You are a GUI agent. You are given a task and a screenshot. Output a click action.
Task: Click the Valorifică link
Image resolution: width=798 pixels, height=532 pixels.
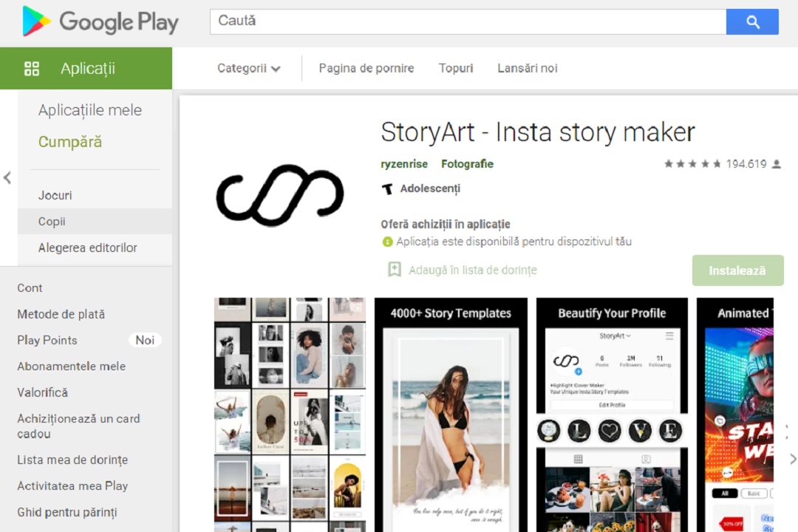tap(42, 392)
